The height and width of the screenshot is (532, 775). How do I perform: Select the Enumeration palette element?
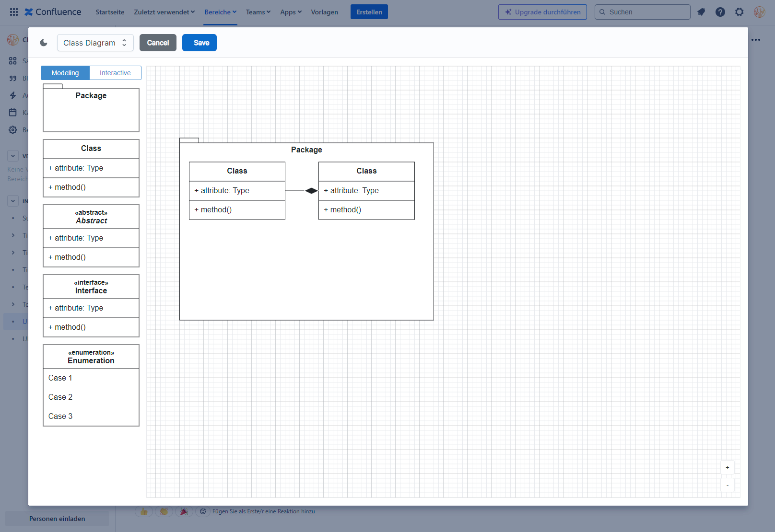point(91,385)
